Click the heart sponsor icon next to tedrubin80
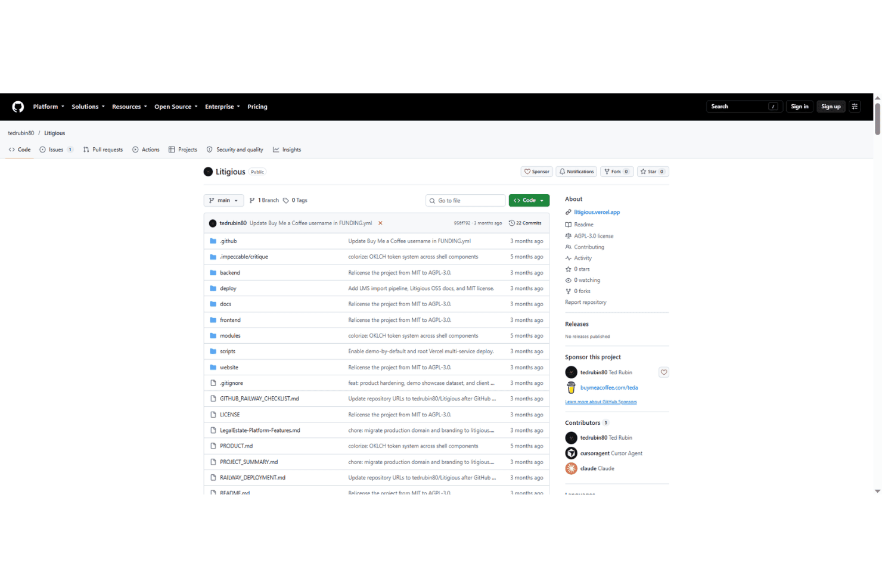This screenshot has height=588, width=882. [x=663, y=372]
